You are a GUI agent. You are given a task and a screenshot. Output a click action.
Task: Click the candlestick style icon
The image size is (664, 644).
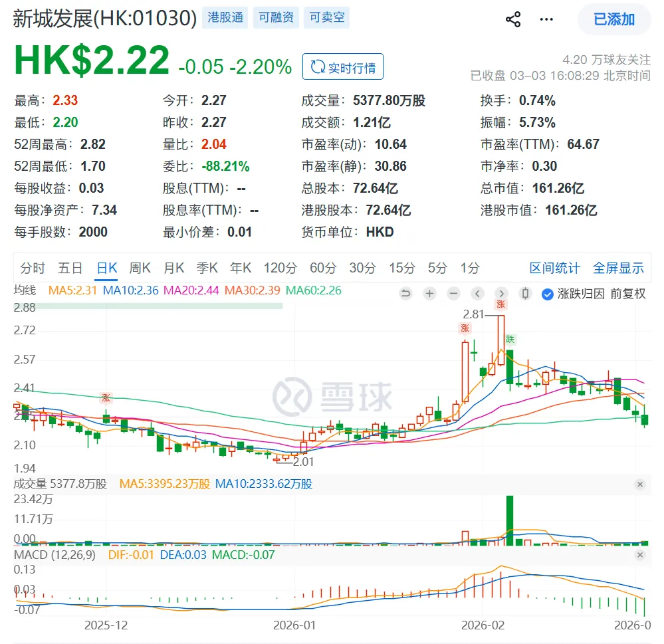(x=525, y=293)
